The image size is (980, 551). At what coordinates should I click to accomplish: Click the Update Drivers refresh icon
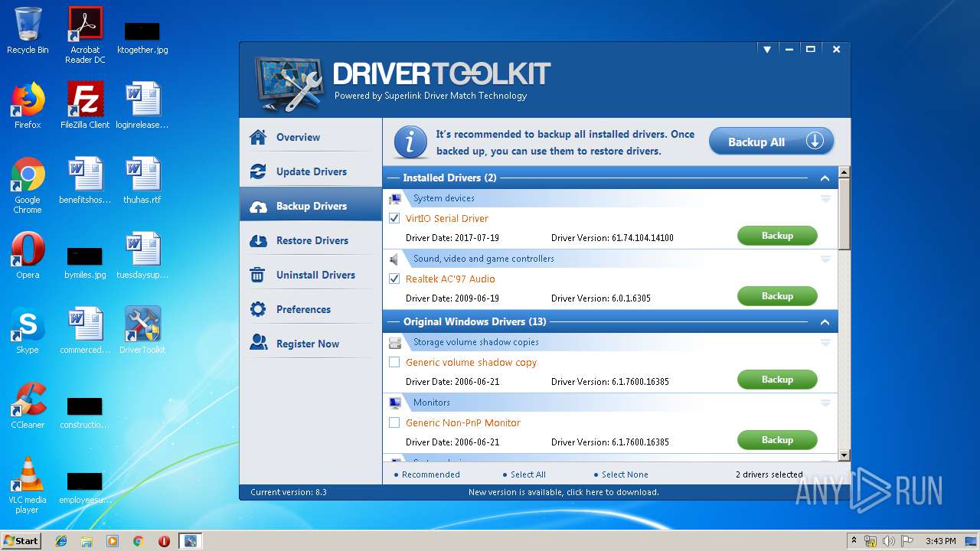tap(258, 172)
